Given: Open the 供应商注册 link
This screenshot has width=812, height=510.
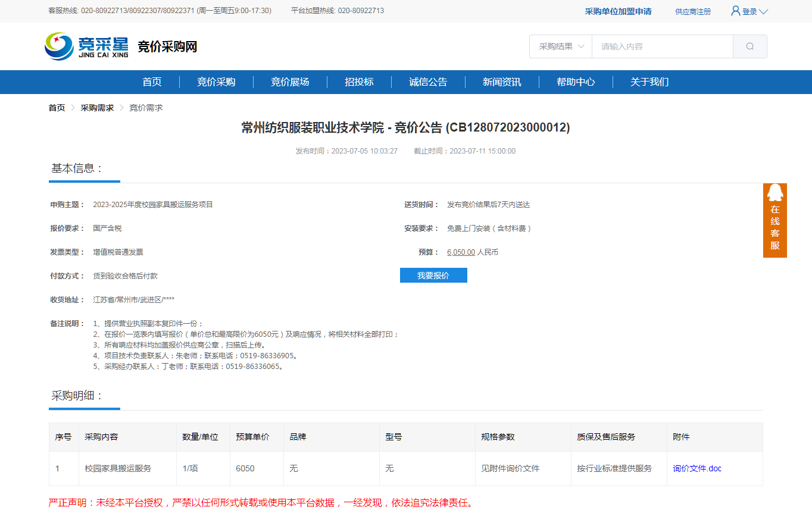Looking at the screenshot, I should point(692,11).
